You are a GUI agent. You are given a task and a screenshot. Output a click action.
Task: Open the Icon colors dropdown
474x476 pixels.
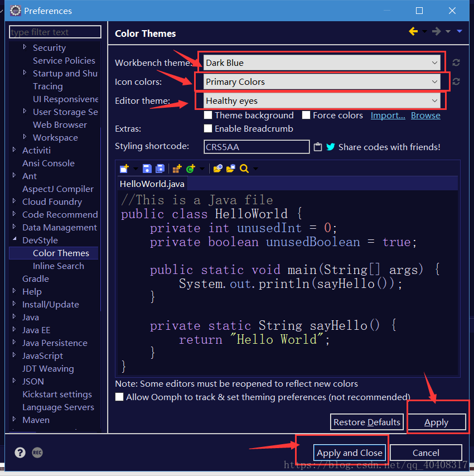point(322,81)
